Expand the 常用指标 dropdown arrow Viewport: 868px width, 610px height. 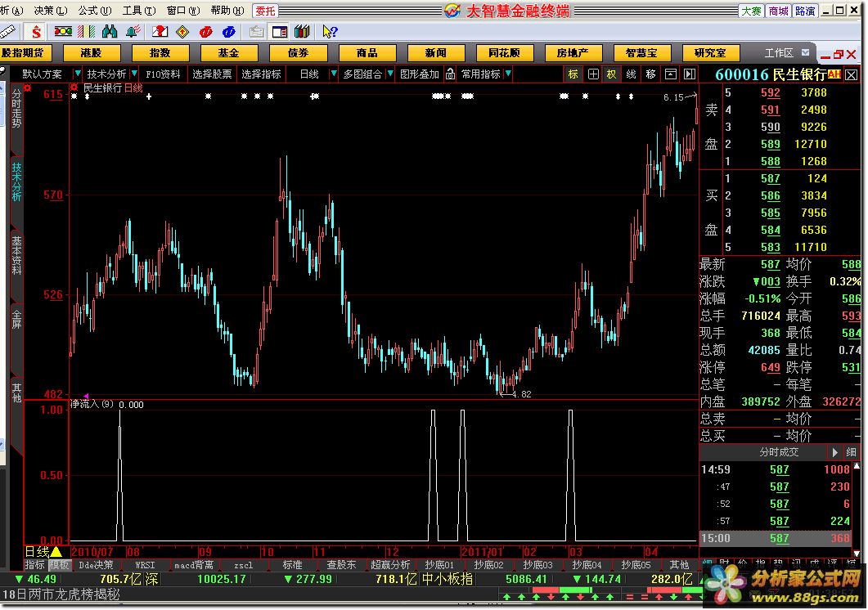[x=508, y=74]
